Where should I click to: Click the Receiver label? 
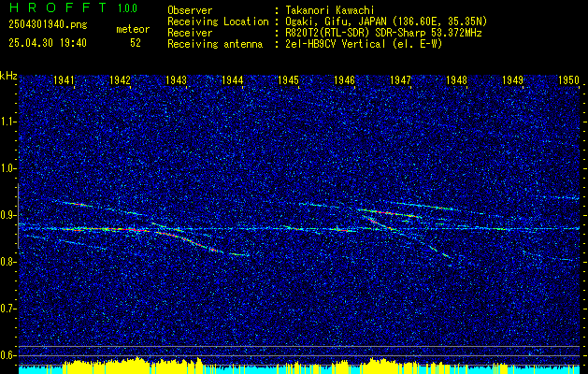[190, 33]
